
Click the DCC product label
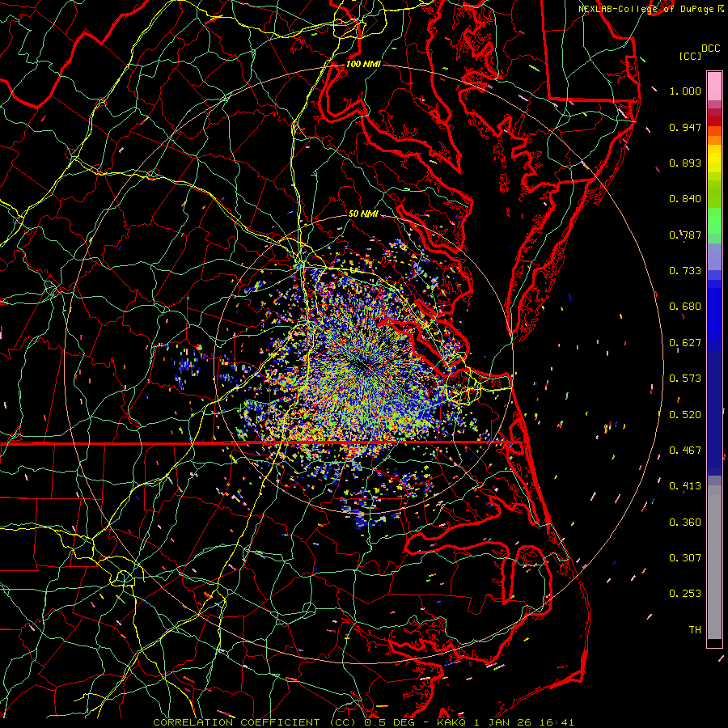pyautogui.click(x=711, y=49)
